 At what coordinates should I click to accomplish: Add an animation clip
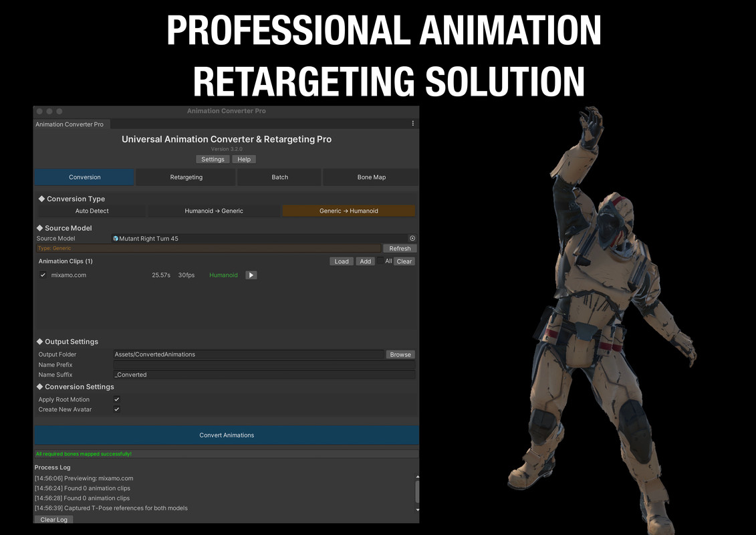(x=366, y=261)
